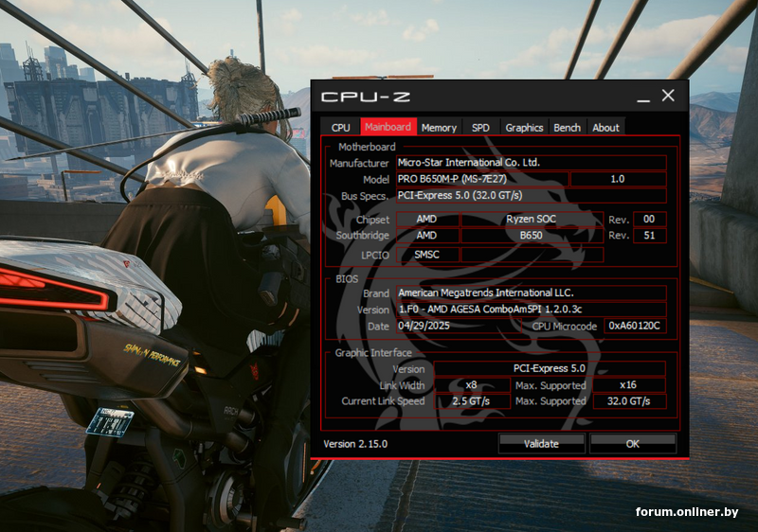The image size is (758, 532).
Task: Click the southbridge Rev. 51 value
Action: point(650,236)
